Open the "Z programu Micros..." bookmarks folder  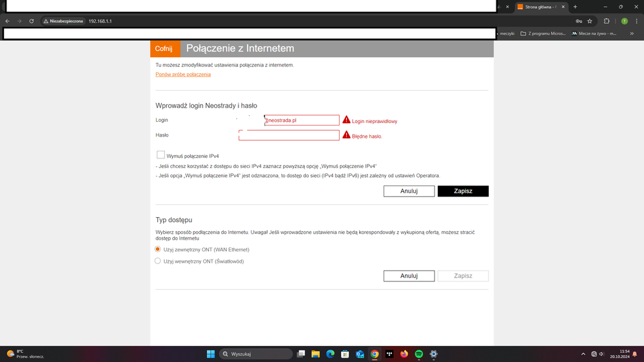pyautogui.click(x=543, y=33)
